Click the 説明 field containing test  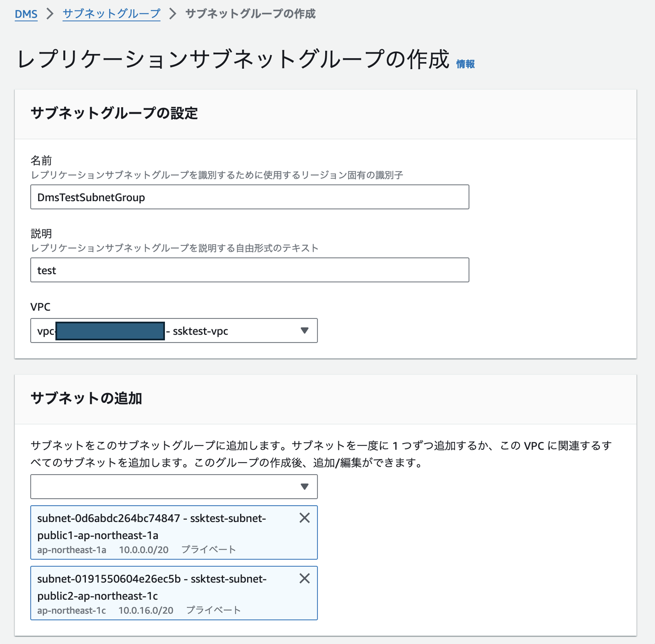click(x=249, y=270)
